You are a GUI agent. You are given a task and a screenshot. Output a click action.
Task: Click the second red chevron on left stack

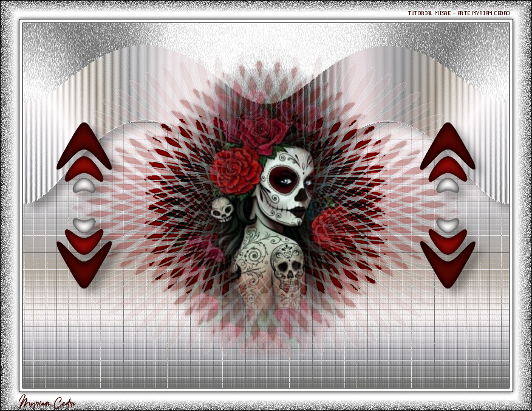coord(84,169)
